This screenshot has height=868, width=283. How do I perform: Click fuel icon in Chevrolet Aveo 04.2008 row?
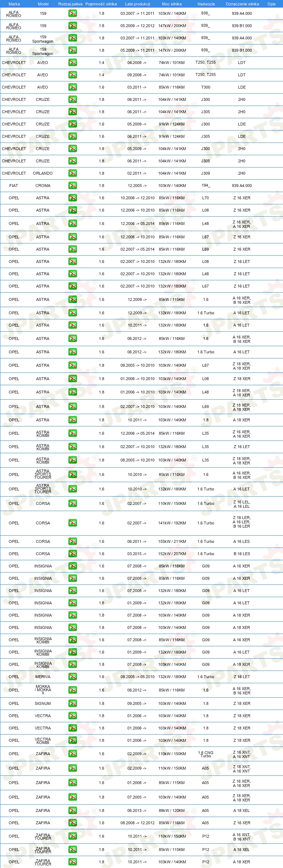(72, 63)
